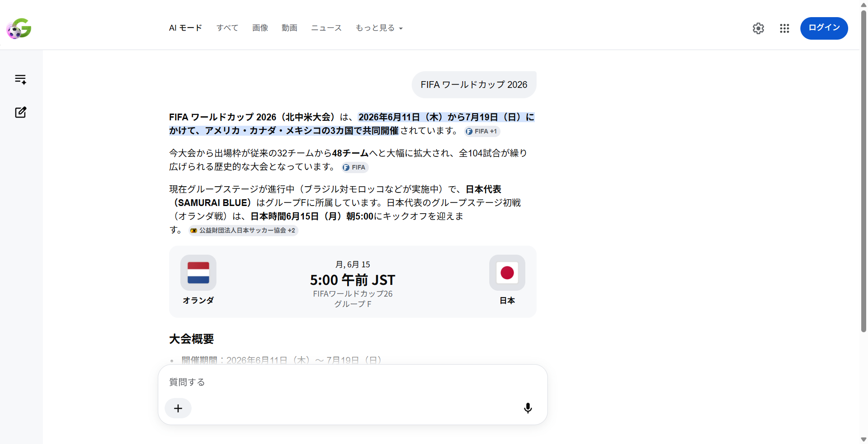Click the 大会概要 heading
Screen dimensions: 868x444
click(192, 339)
